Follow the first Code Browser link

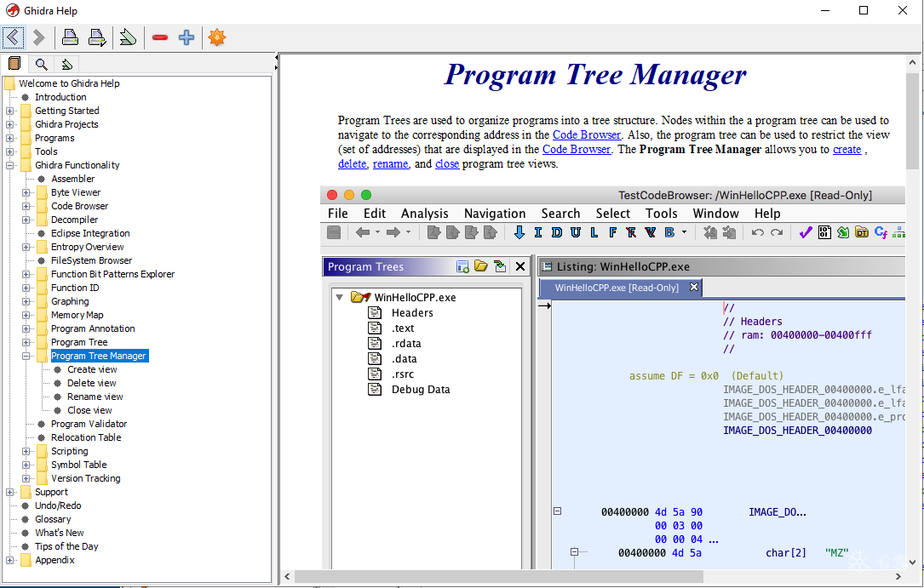[x=587, y=134]
